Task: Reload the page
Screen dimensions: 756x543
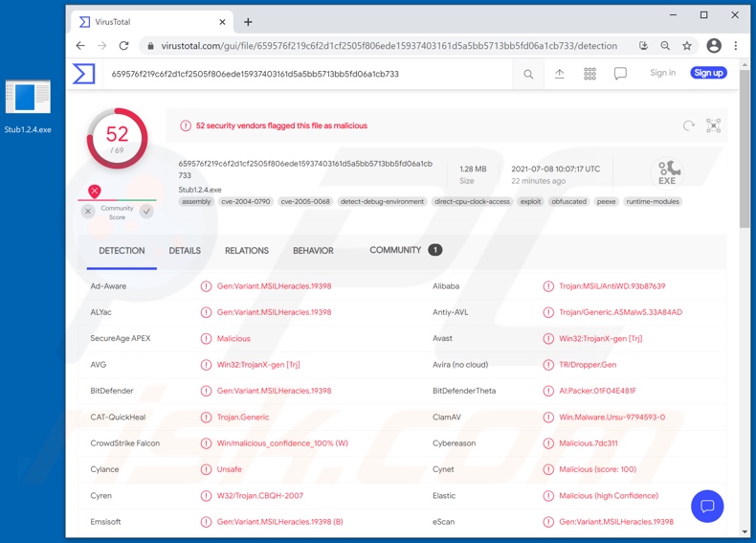Action: (123, 46)
